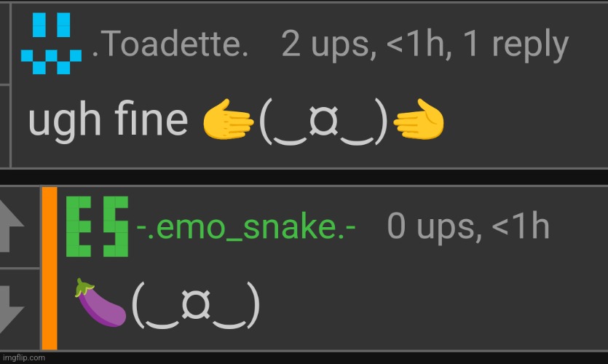Click the orange bar beside emo_snake's comment
Image resolution: width=608 pixels, height=364 pixels.
pos(50,268)
